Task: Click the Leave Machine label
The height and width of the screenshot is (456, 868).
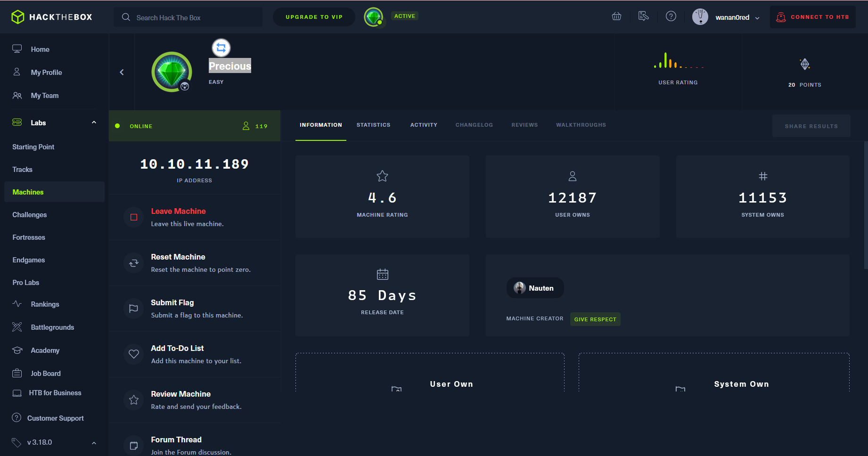Action: coord(178,211)
